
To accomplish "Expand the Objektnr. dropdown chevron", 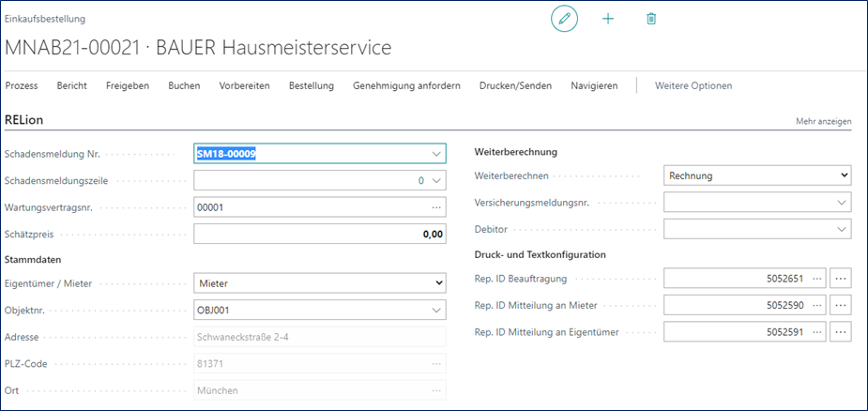I will pos(436,311).
